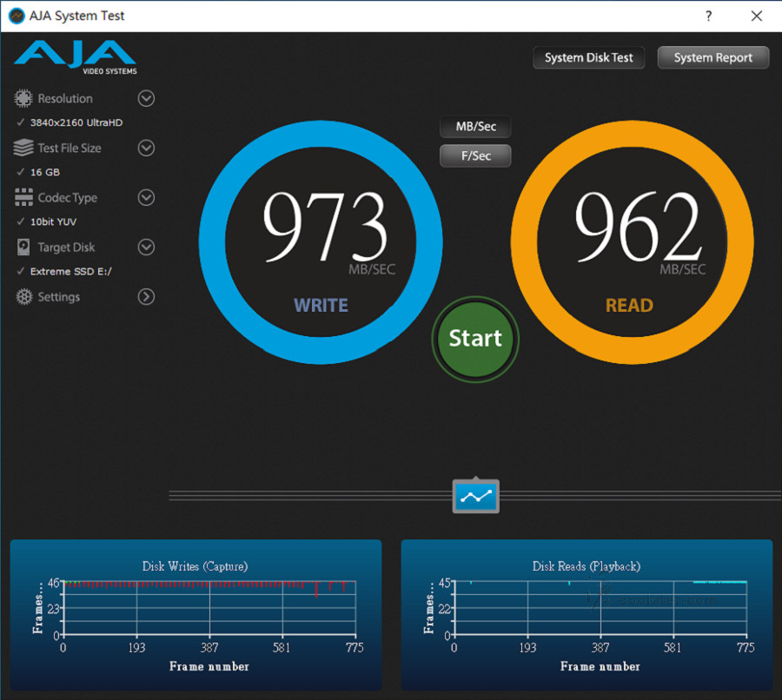Expand the Codec Type dropdown arrow
The height and width of the screenshot is (700, 782).
146,197
